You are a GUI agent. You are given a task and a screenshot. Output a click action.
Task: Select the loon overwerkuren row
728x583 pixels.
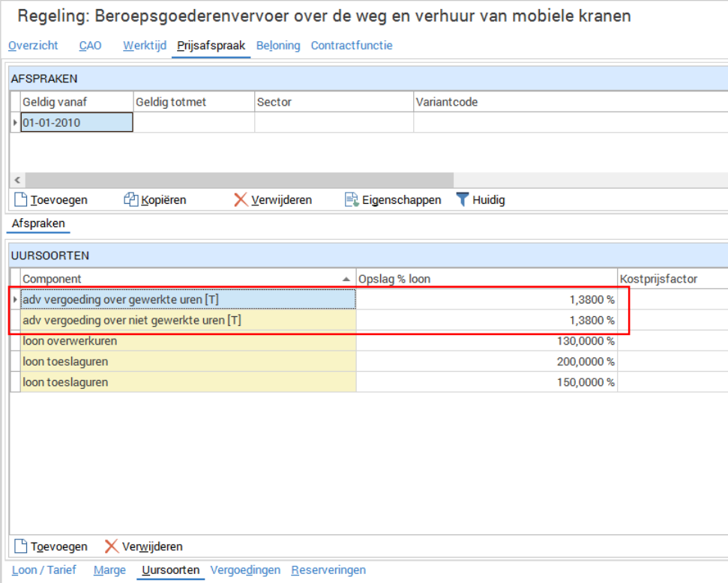click(x=187, y=341)
